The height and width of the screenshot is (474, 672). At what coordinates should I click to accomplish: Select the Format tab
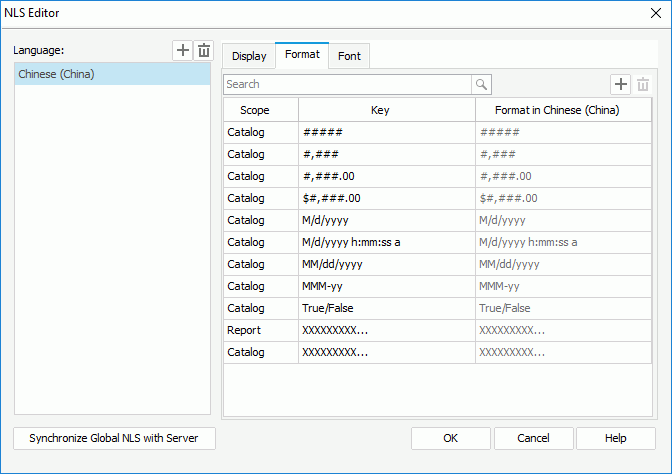[x=302, y=55]
